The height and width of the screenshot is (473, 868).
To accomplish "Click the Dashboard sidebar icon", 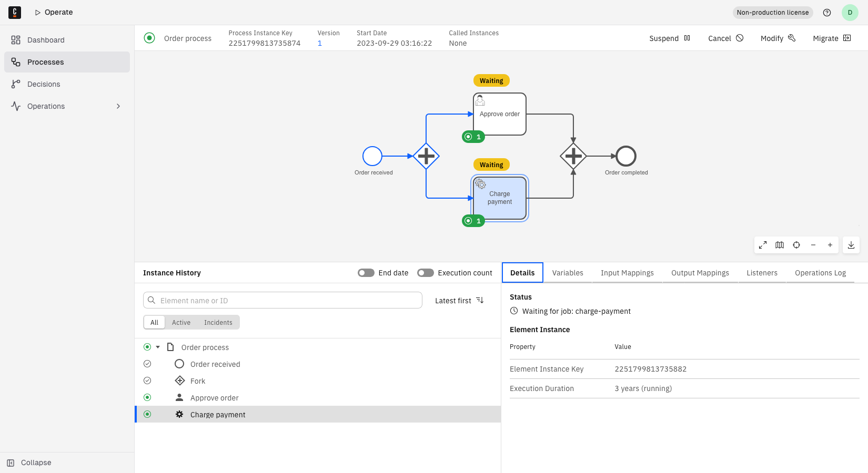I will click(x=16, y=40).
